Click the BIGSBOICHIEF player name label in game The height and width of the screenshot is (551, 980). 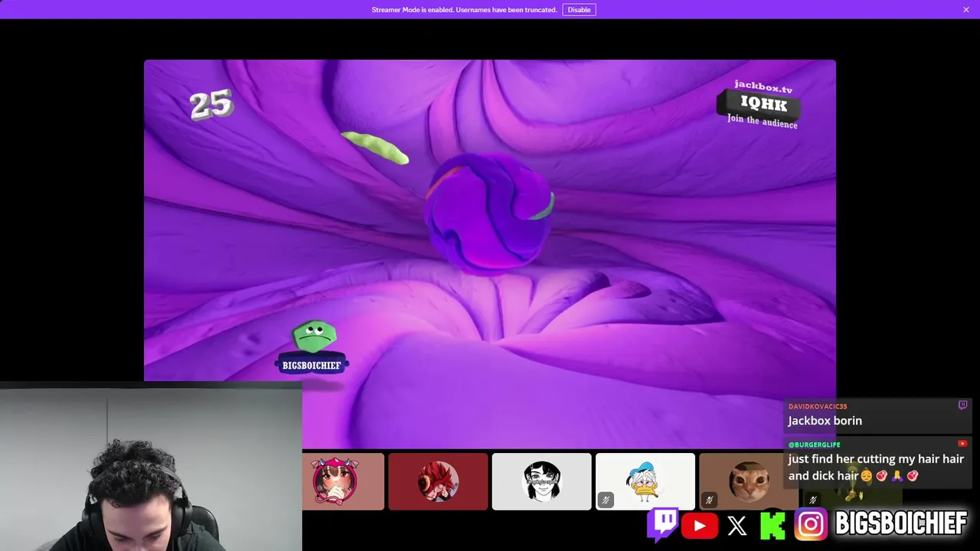tap(312, 365)
